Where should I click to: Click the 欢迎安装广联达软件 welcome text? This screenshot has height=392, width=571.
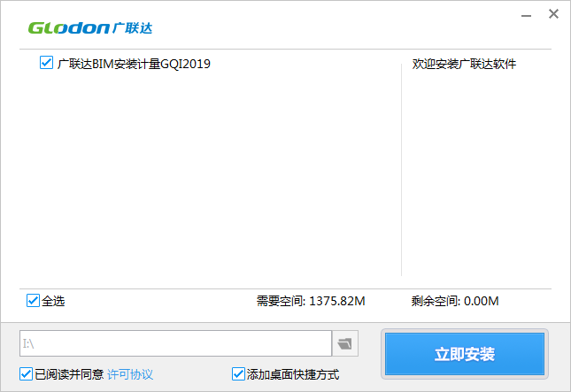tap(464, 64)
